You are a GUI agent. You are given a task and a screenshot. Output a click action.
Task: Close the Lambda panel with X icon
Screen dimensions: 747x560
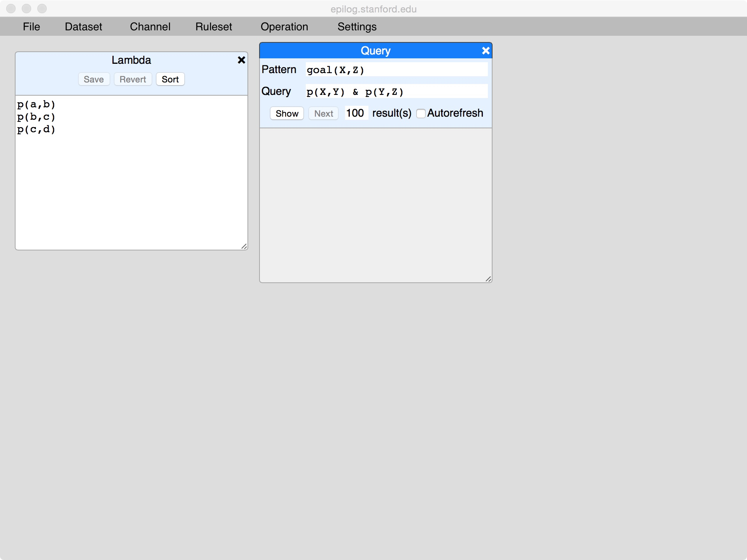[241, 60]
